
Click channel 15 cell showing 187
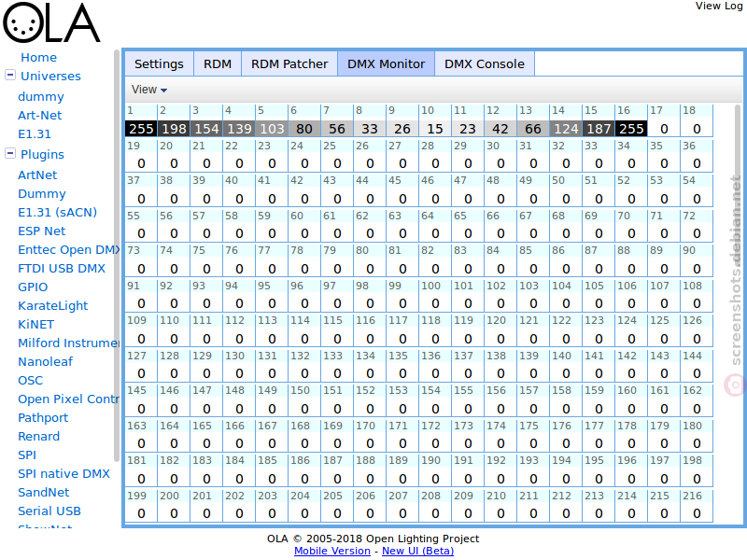(599, 120)
